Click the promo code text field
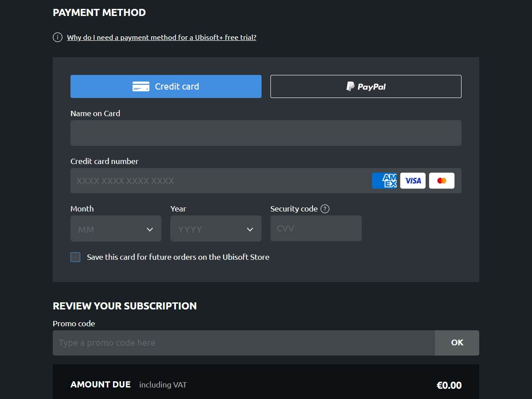 pos(243,343)
